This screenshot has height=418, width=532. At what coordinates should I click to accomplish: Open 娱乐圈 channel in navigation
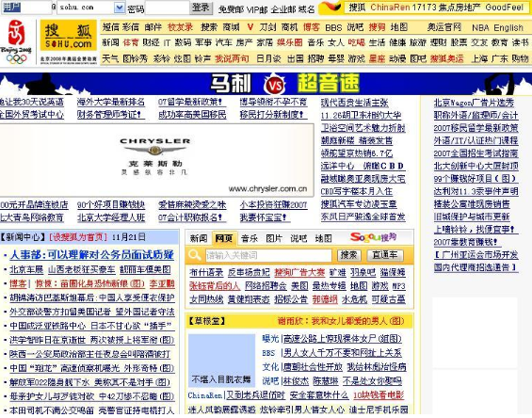pyautogui.click(x=289, y=42)
